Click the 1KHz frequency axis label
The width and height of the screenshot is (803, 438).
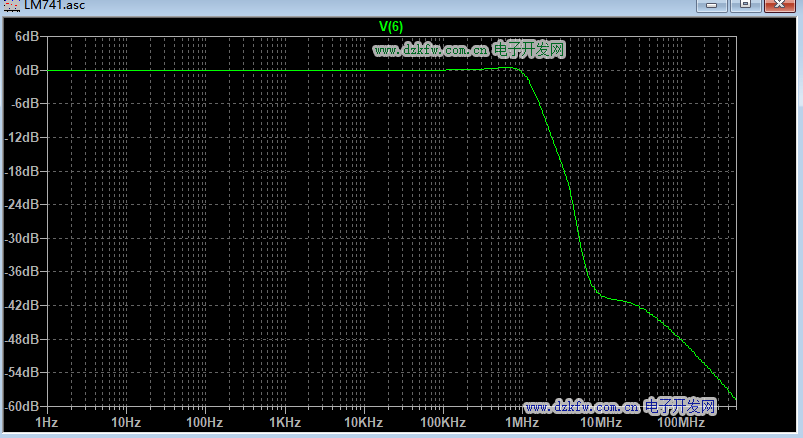pos(285,423)
